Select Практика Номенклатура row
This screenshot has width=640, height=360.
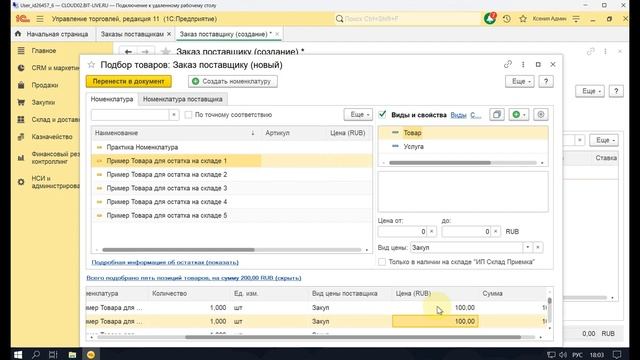click(232, 147)
